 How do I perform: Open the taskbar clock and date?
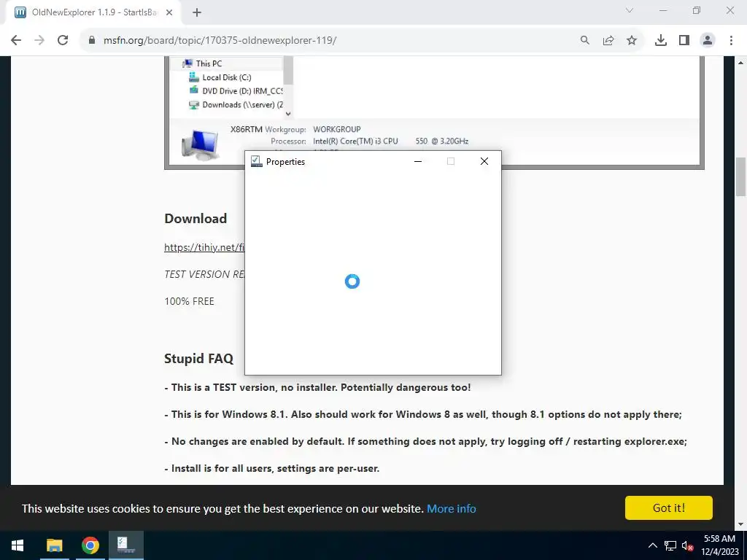tap(719, 545)
